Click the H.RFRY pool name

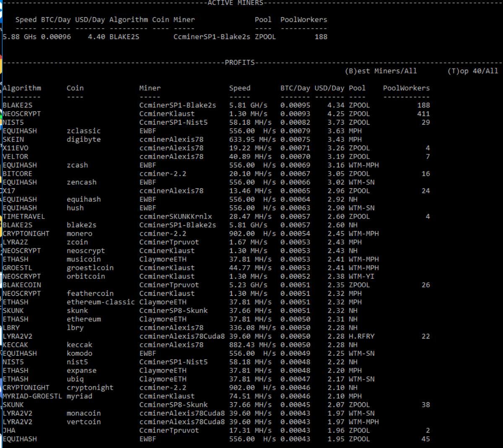click(362, 336)
